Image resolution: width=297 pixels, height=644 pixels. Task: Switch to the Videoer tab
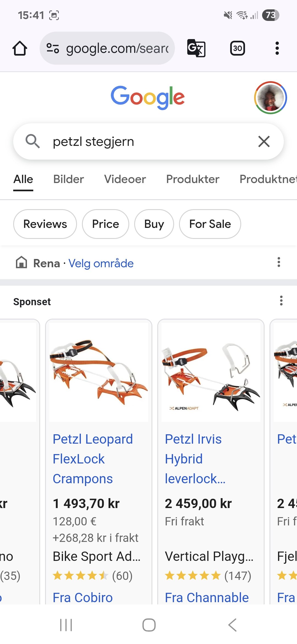point(125,179)
